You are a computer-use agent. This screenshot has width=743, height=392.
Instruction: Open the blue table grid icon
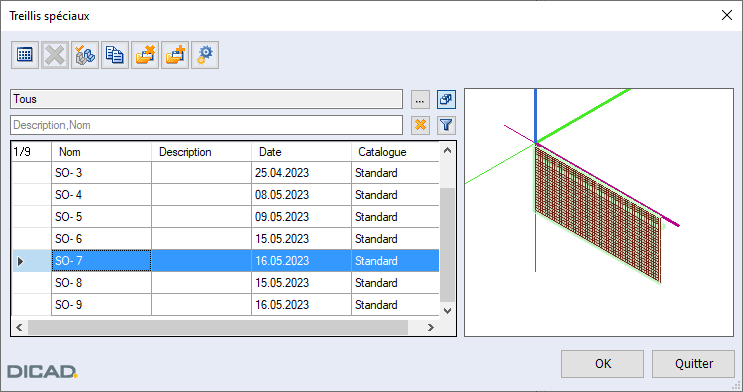click(x=25, y=55)
